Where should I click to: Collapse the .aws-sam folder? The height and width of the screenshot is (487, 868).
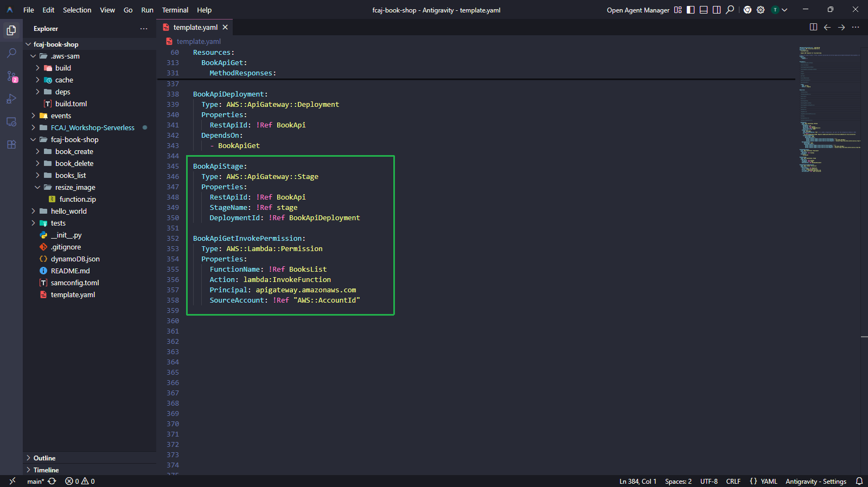coord(90,56)
